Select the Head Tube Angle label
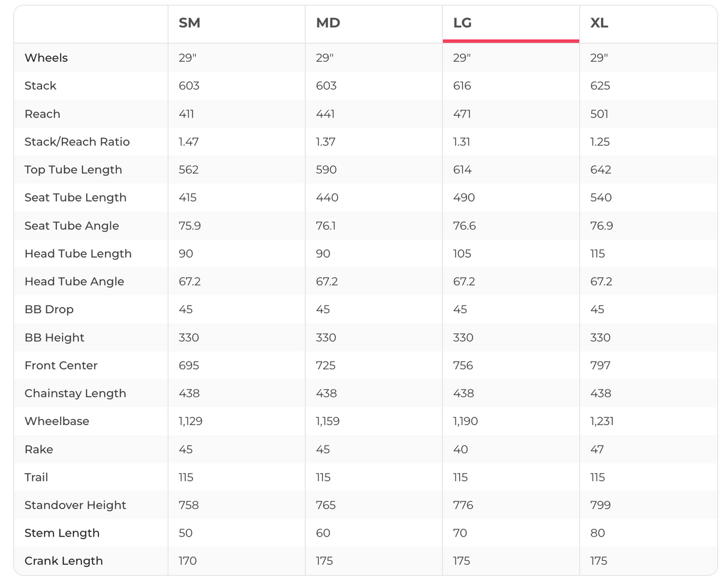The width and height of the screenshot is (728, 587). click(x=74, y=282)
